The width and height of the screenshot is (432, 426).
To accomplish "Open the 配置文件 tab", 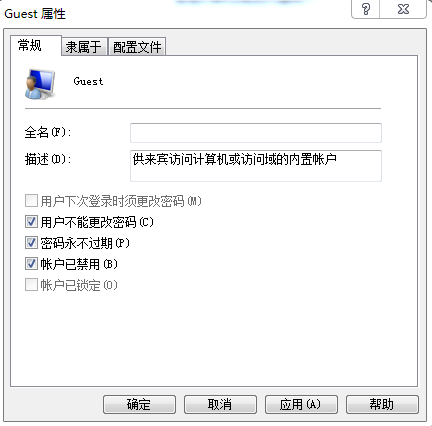I will click(x=137, y=47).
